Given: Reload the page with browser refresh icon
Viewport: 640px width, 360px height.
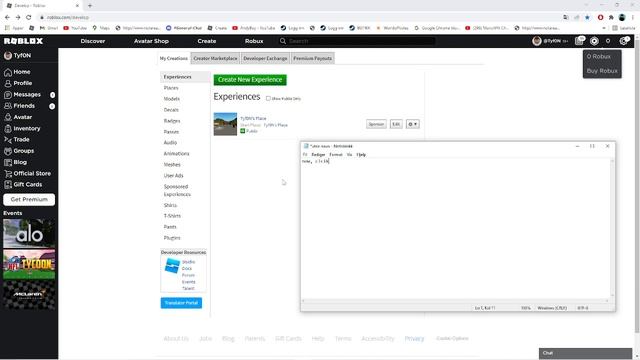Looking at the screenshot, I should click(x=29, y=17).
